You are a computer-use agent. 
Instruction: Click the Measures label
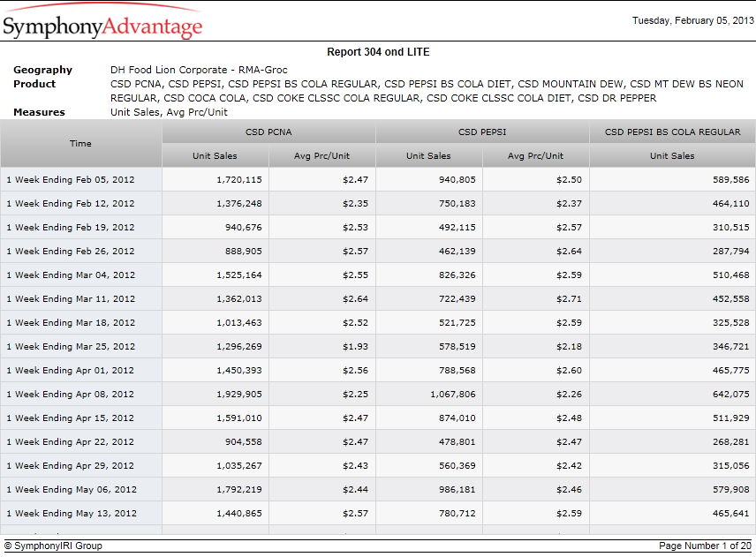[x=39, y=112]
